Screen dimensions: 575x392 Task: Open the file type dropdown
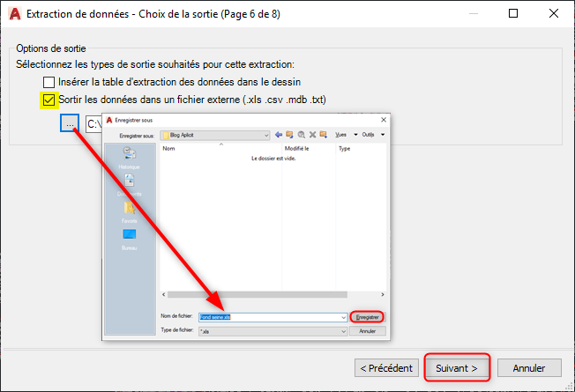click(x=343, y=331)
